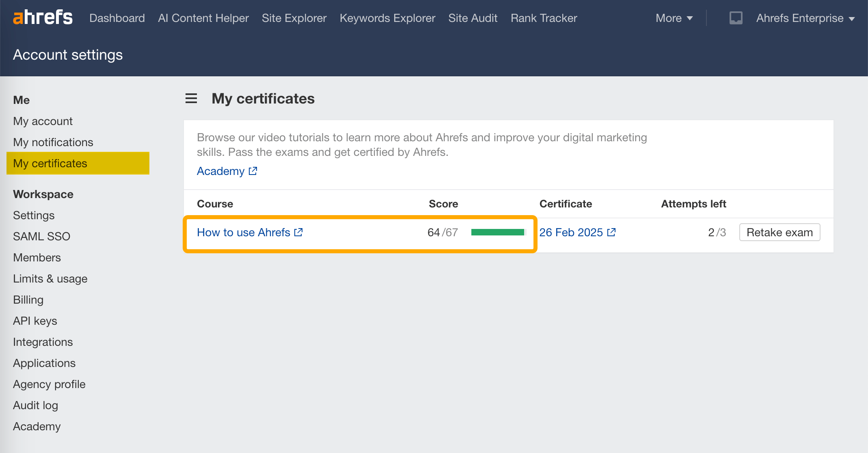This screenshot has width=868, height=453.
Task: Open Integrations page
Action: coord(43,342)
